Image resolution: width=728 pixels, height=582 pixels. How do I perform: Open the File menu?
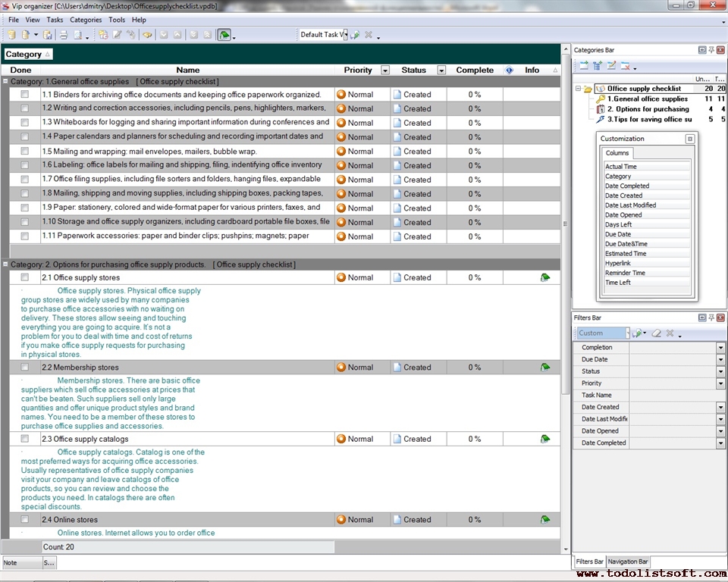pyautogui.click(x=14, y=20)
